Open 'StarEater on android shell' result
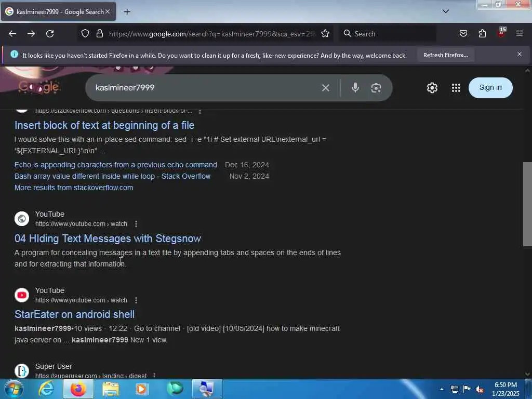This screenshot has height=399, width=532. click(74, 314)
